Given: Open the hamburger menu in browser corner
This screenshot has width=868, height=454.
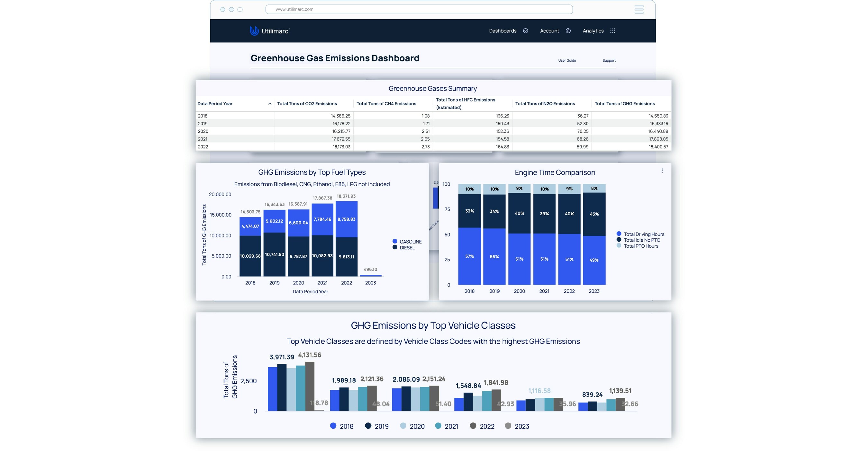Looking at the screenshot, I should [x=639, y=9].
